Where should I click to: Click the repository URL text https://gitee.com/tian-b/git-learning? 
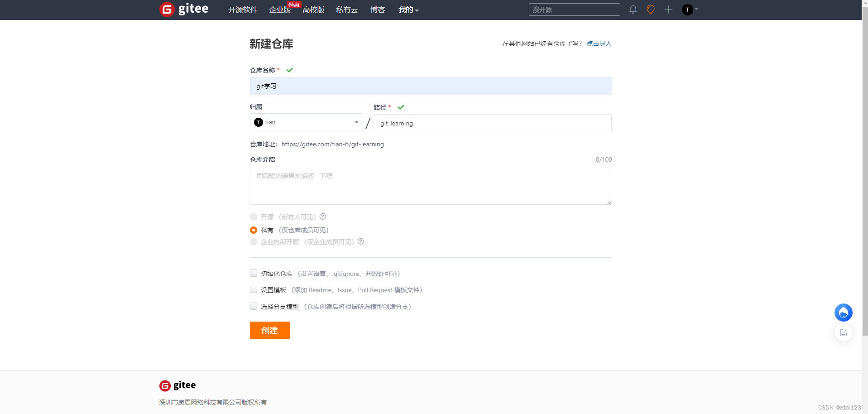(332, 144)
